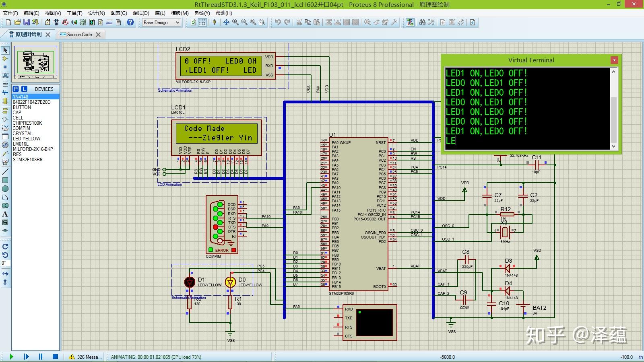644x362 pixels.
Task: Open the Bill of Materials dollar icon
Action: pyautogui.click(x=101, y=23)
